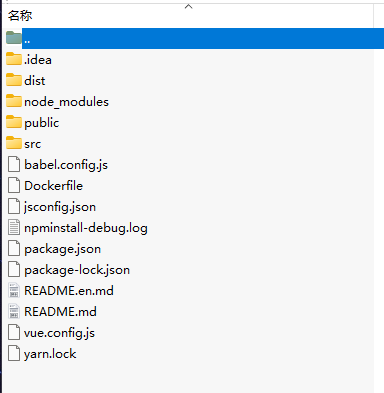Select the 'package-lock.json' file name
The image size is (384, 393).
click(77, 270)
